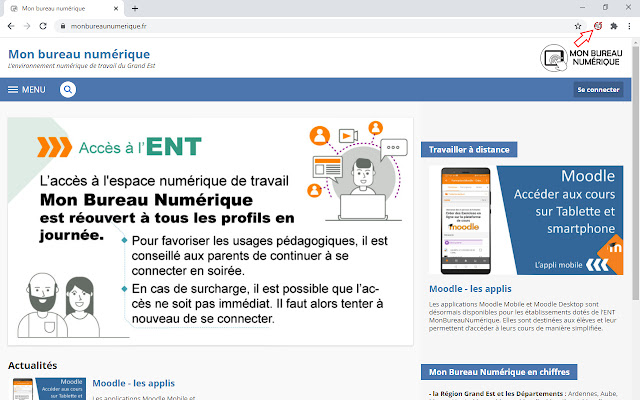Reload the page with refresh icon
The image size is (640, 400).
coord(43,26)
